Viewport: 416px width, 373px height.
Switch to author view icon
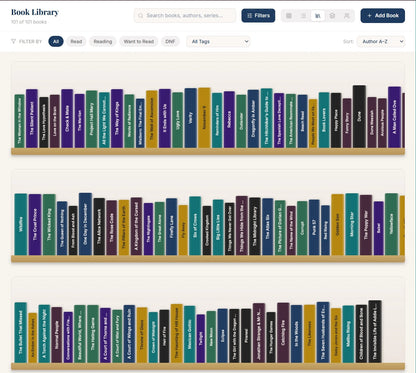pos(347,16)
